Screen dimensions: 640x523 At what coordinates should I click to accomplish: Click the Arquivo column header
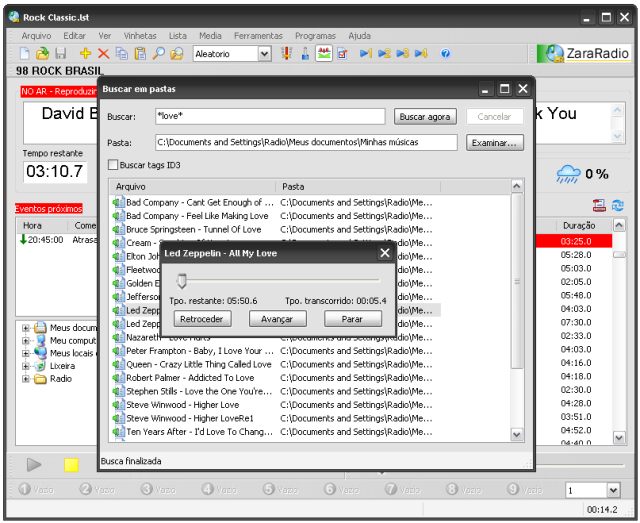193,187
